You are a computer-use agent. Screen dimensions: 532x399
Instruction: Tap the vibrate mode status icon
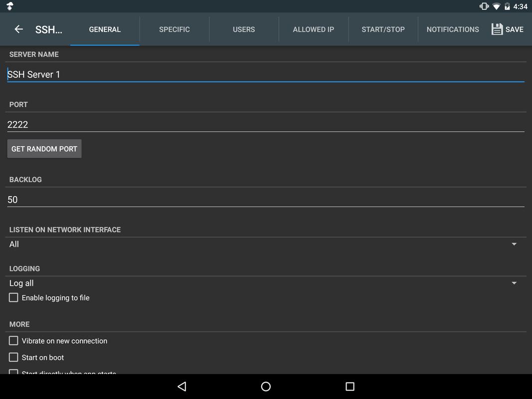[x=484, y=6]
